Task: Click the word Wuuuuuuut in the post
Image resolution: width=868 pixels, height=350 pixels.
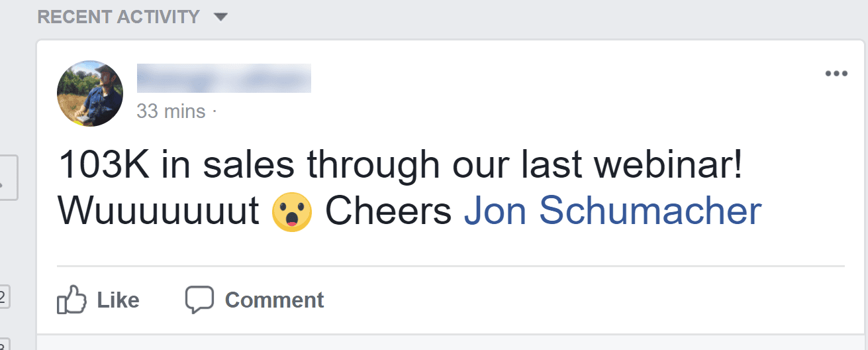Action: click(x=159, y=211)
